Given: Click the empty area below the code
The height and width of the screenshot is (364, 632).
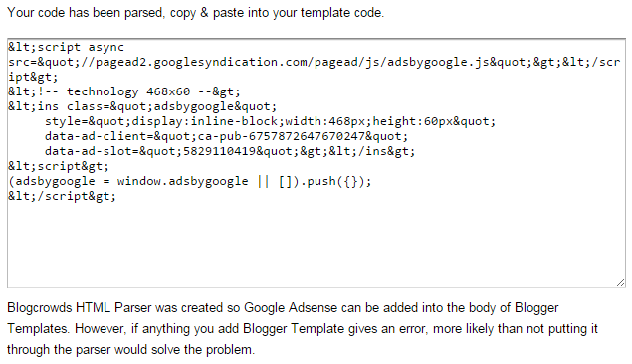Looking at the screenshot, I should pyautogui.click(x=316, y=246).
